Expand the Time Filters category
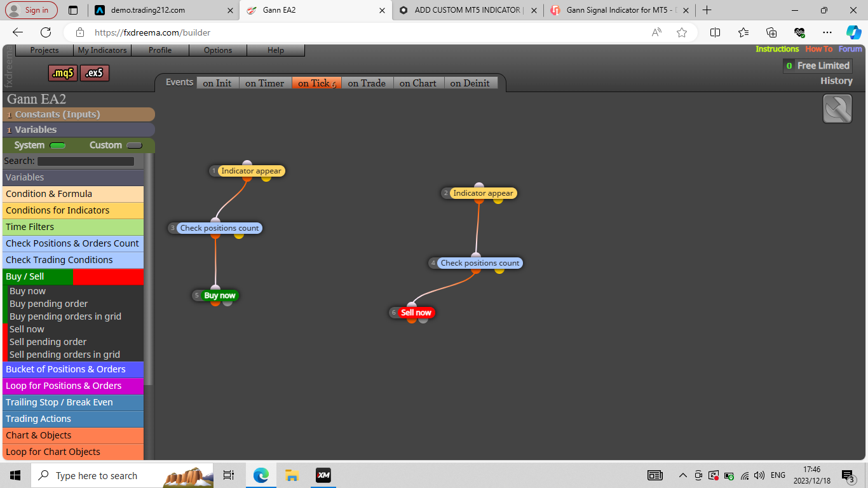 (x=73, y=227)
